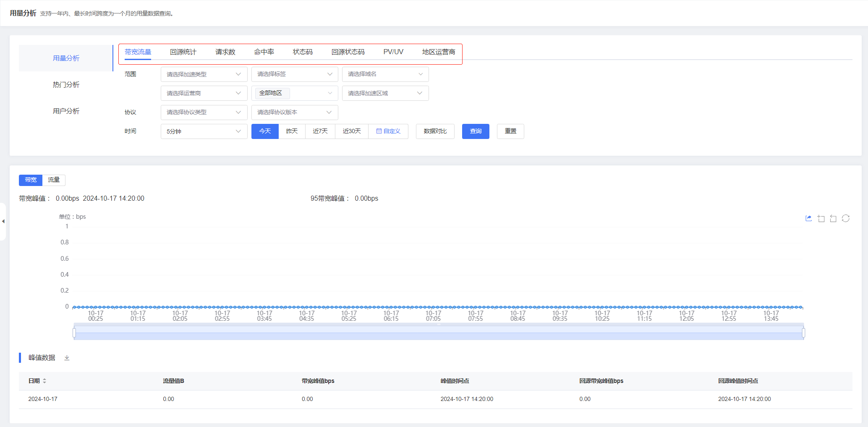Open the 请选择加速类型 dropdown
The width and height of the screenshot is (868, 427).
[204, 74]
